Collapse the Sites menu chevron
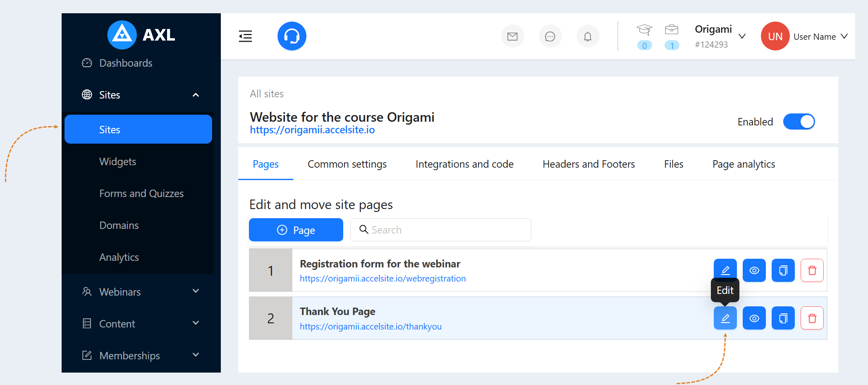 tap(196, 95)
